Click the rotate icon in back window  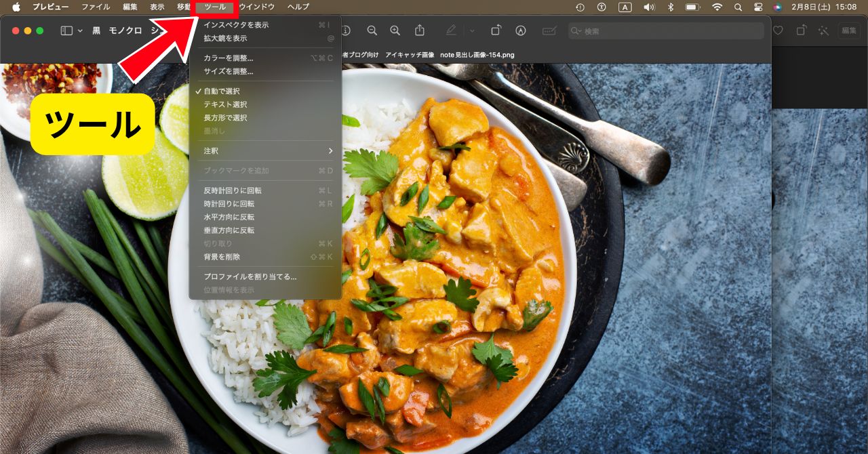(x=801, y=30)
